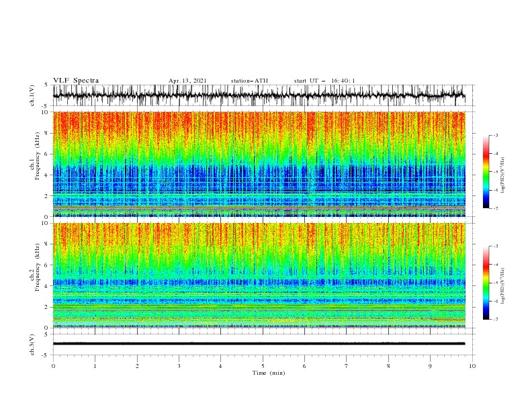532x411 pixels.
Task: Click the 'start UT = 16:40:1' text
Action: [324, 81]
